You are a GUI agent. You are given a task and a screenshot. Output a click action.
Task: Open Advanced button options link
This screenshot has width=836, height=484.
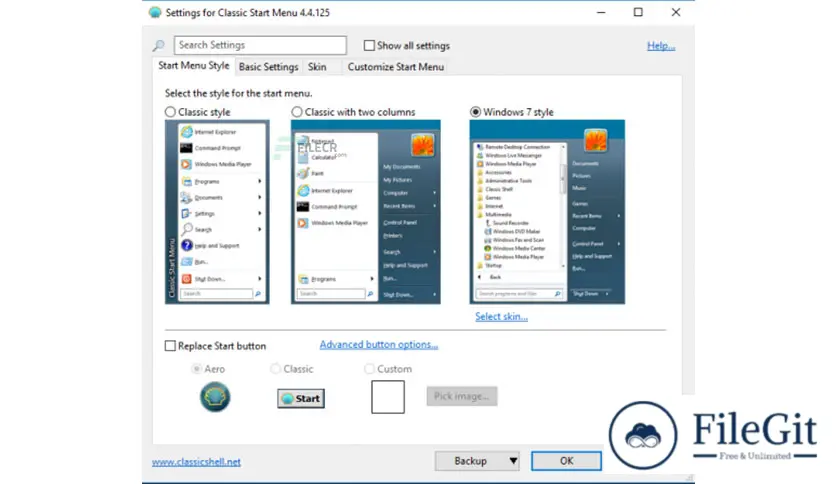(379, 345)
